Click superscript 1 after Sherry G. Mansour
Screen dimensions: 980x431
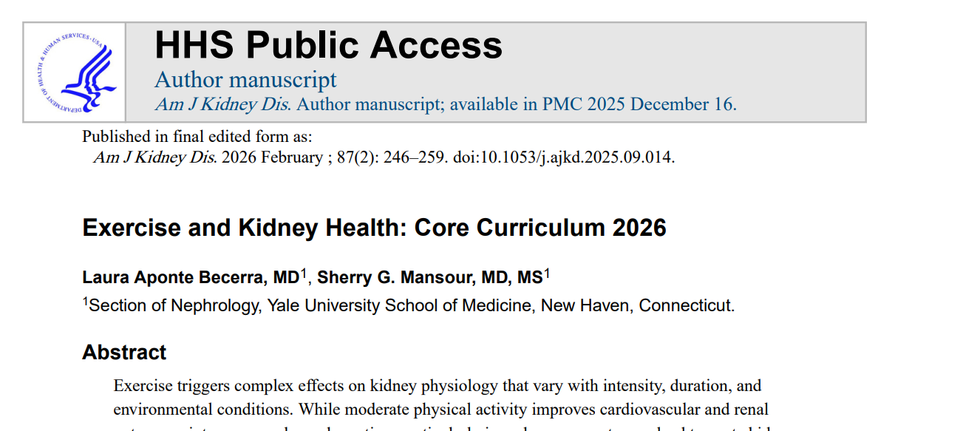tap(547, 275)
